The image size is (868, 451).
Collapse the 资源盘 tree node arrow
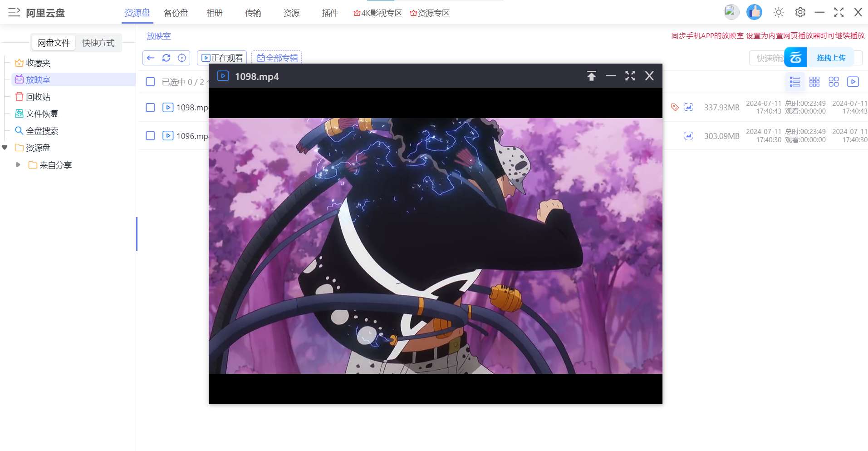(5, 148)
